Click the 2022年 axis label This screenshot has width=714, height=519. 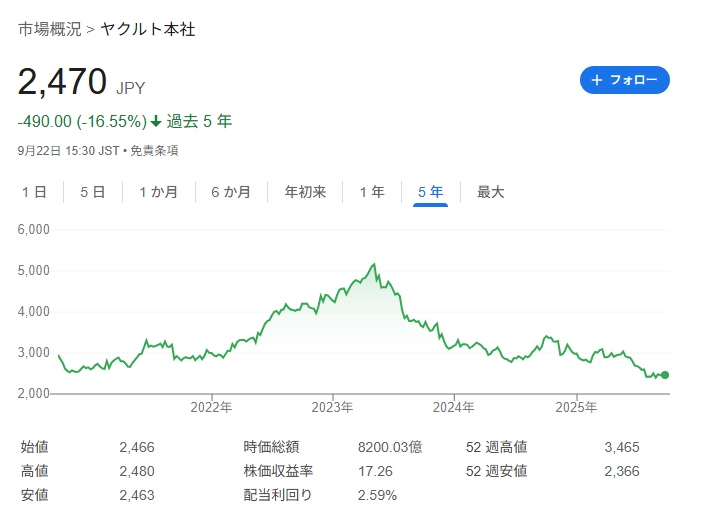point(211,407)
